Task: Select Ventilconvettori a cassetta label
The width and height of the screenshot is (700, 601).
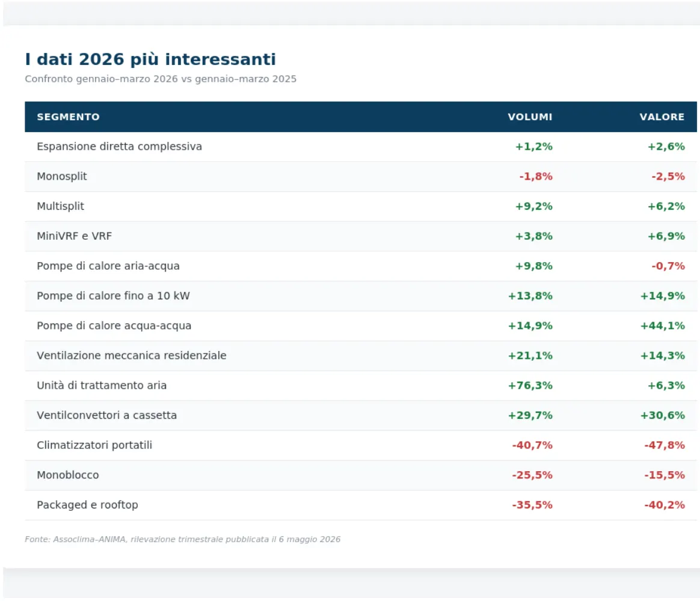Action: (x=106, y=415)
